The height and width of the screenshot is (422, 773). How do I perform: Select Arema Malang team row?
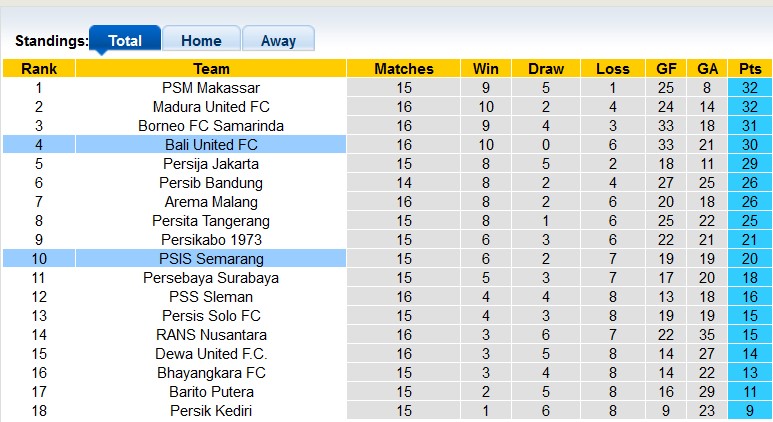click(x=211, y=202)
